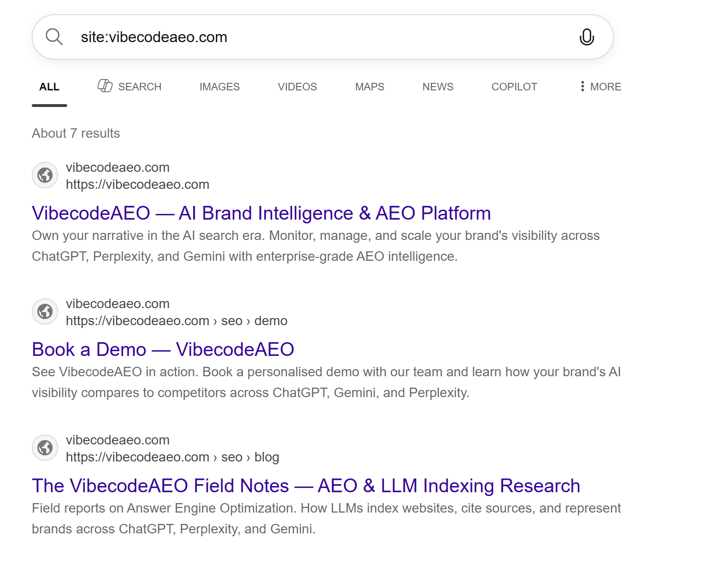
Task: Click the site:vibecodeaeo.com search field
Action: point(323,37)
